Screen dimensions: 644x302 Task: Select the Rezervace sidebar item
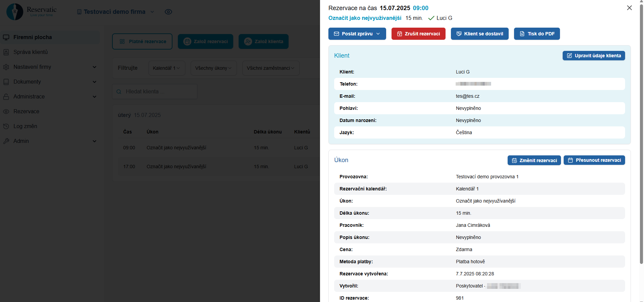coord(26,111)
